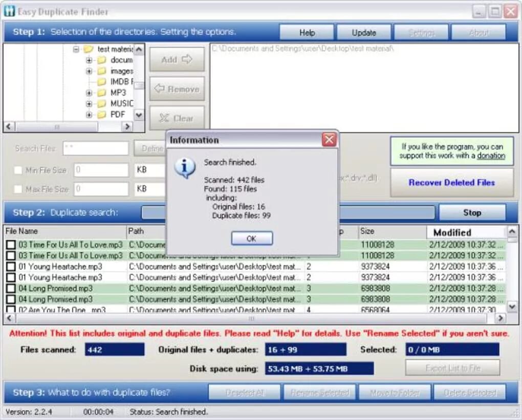Click OK in the Information dialog
The image size is (522, 420).
tap(252, 238)
